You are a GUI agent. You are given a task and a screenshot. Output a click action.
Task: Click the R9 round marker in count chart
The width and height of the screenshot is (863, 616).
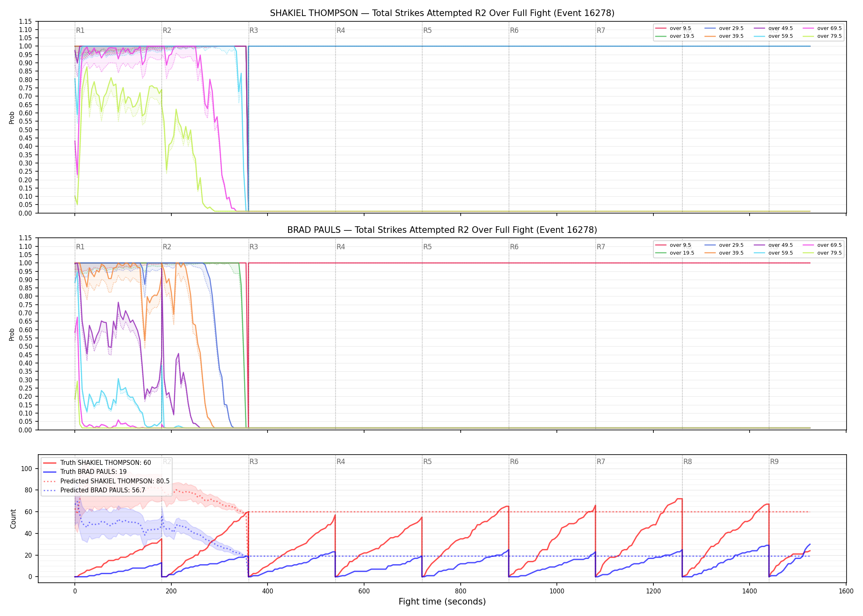coord(774,462)
